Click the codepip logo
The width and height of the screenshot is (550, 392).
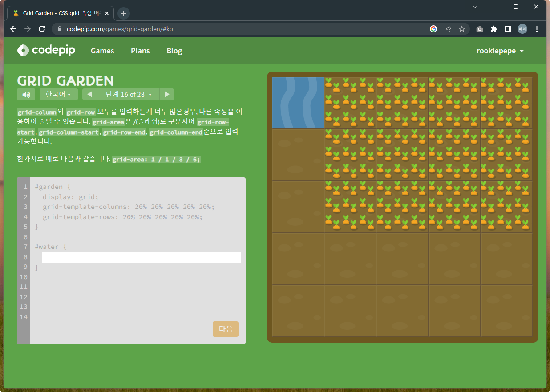tap(46, 51)
